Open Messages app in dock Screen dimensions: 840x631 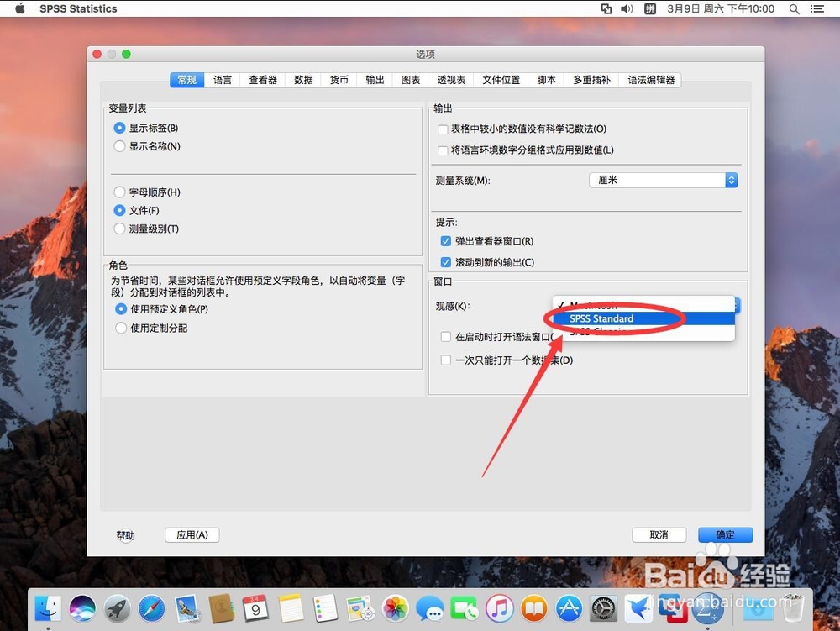pyautogui.click(x=430, y=608)
